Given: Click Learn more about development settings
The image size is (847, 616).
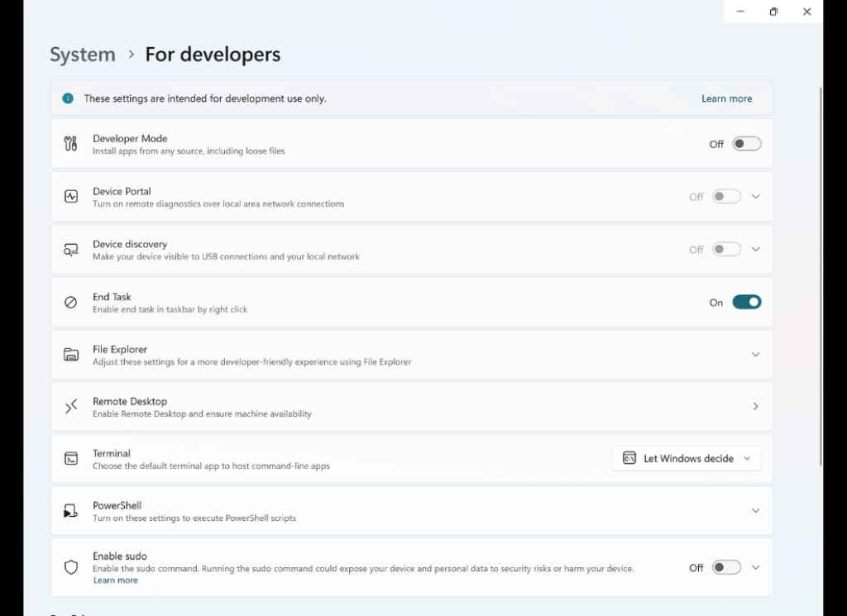Looking at the screenshot, I should click(726, 98).
